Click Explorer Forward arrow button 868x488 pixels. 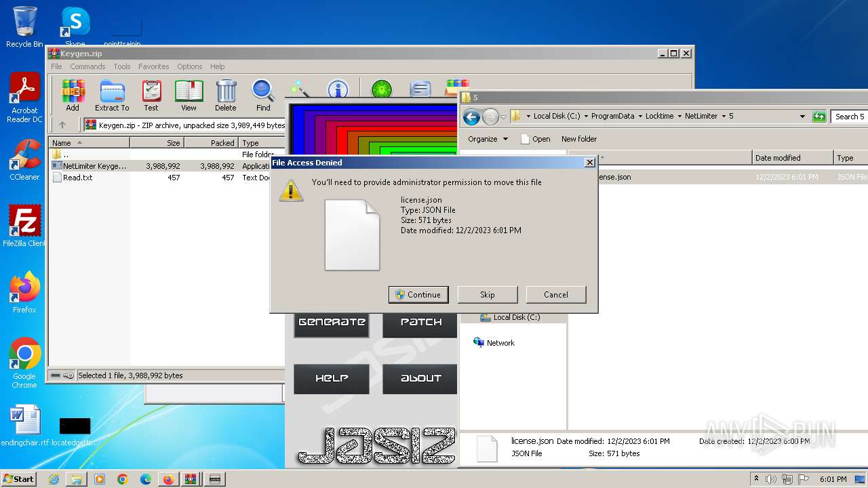click(x=490, y=117)
